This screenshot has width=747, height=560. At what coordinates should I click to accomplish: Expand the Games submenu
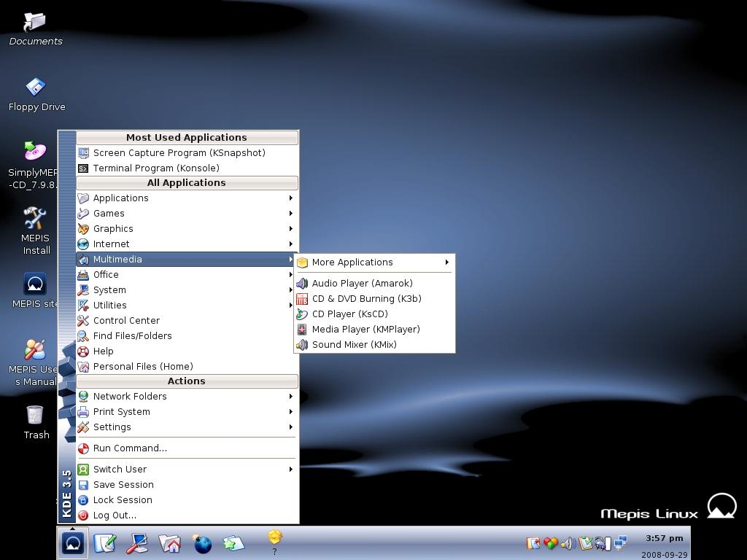point(187,214)
